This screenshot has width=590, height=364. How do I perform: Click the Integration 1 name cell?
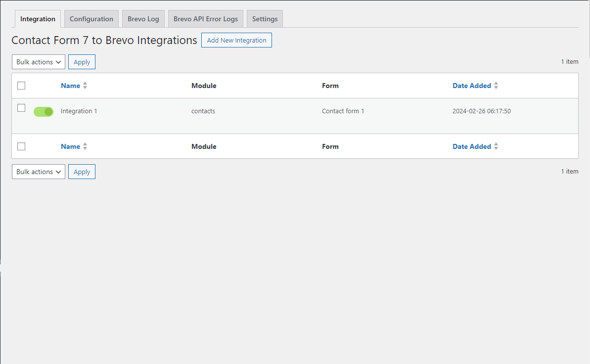(x=79, y=111)
